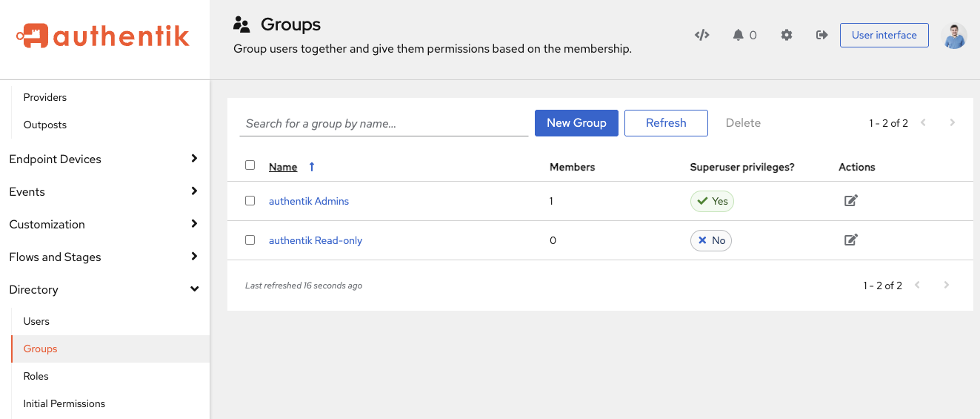Sort the table by Name column
This screenshot has height=419, width=980.
click(283, 167)
